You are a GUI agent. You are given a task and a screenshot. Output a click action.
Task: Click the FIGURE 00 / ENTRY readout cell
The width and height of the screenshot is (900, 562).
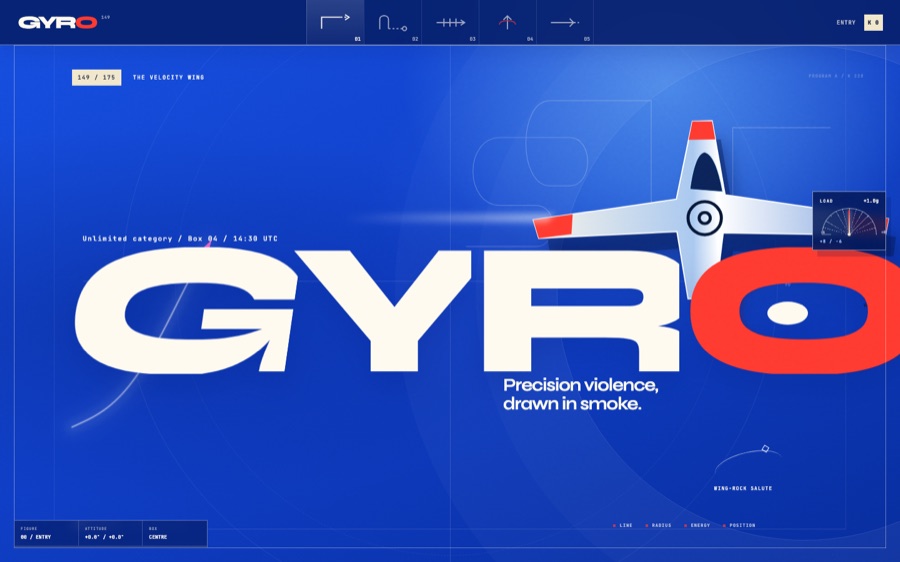(46, 533)
